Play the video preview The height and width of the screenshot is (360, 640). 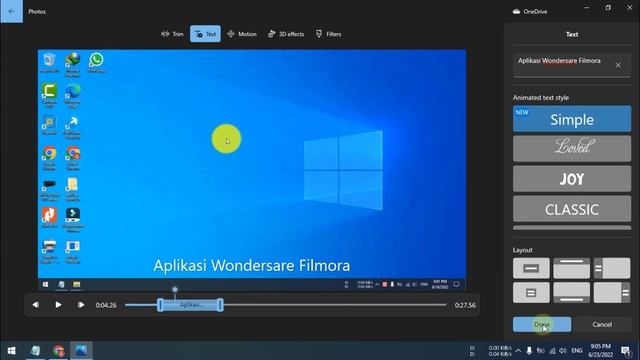[x=58, y=305]
